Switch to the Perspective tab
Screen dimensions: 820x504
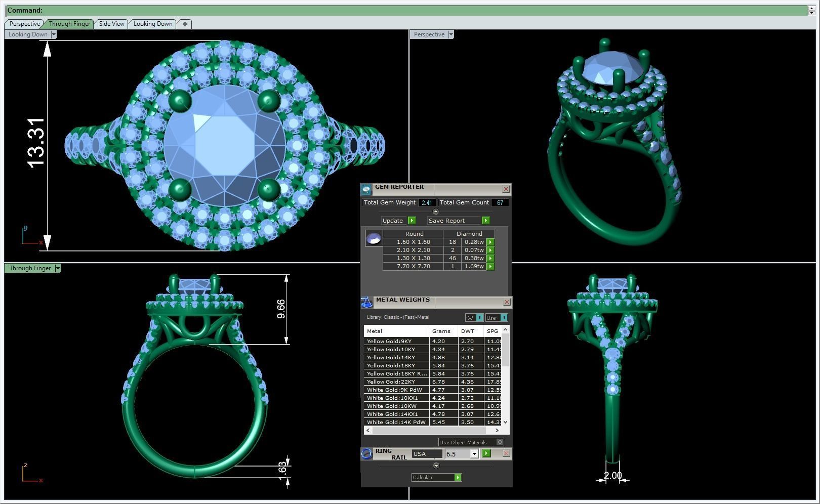[24, 24]
